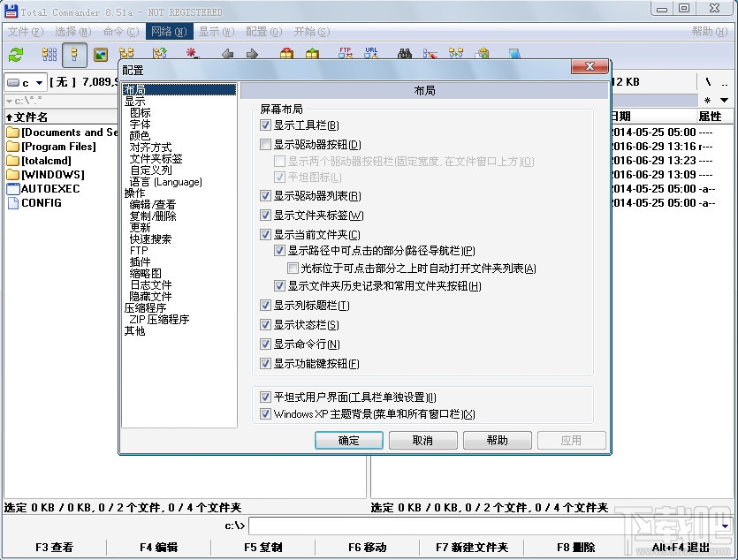
Task: Click the copy-names clipboard toolbar icon
Action: click(x=482, y=54)
